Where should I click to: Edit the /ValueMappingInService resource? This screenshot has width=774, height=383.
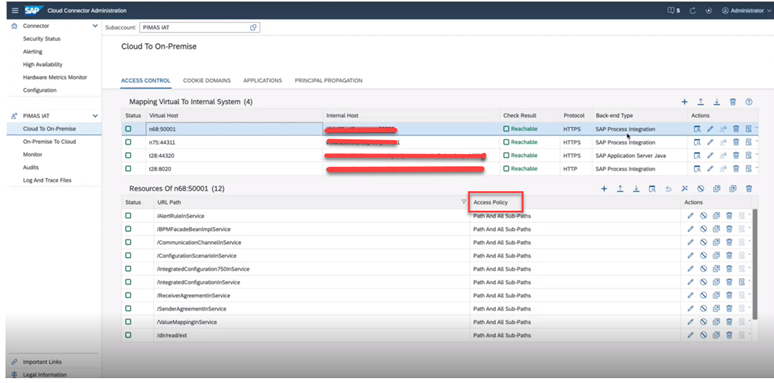(x=691, y=322)
